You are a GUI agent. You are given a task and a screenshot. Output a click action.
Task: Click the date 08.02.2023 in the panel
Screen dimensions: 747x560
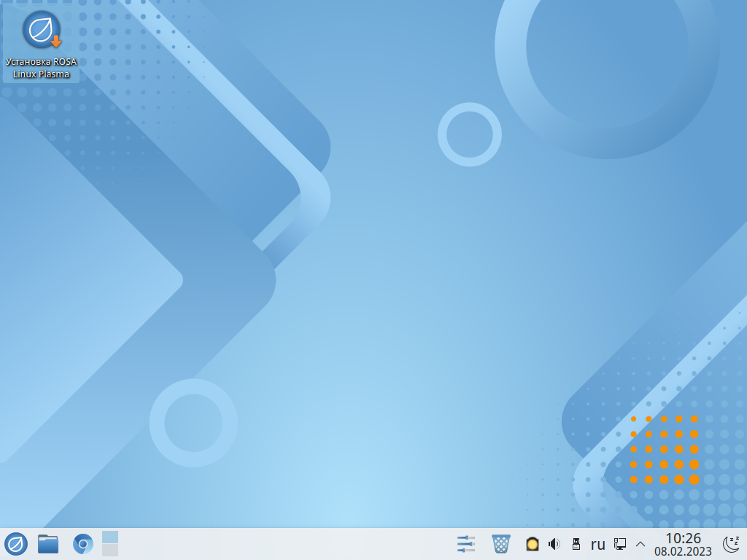(x=683, y=552)
